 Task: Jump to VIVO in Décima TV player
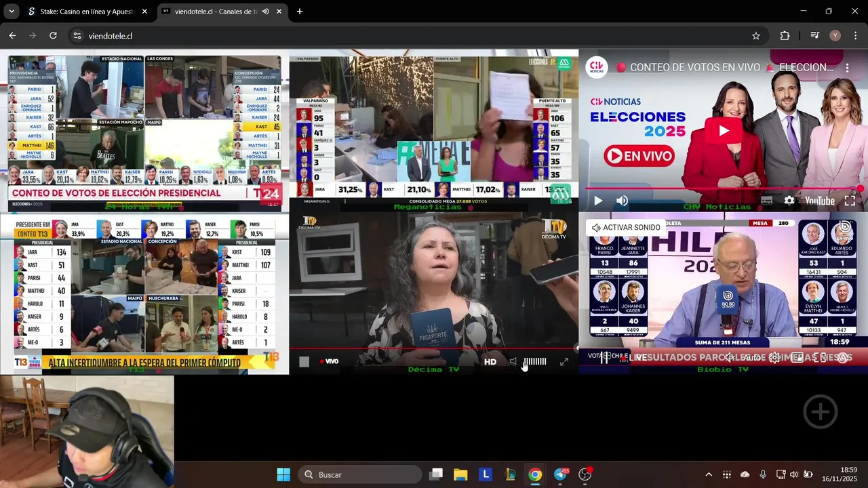(329, 362)
